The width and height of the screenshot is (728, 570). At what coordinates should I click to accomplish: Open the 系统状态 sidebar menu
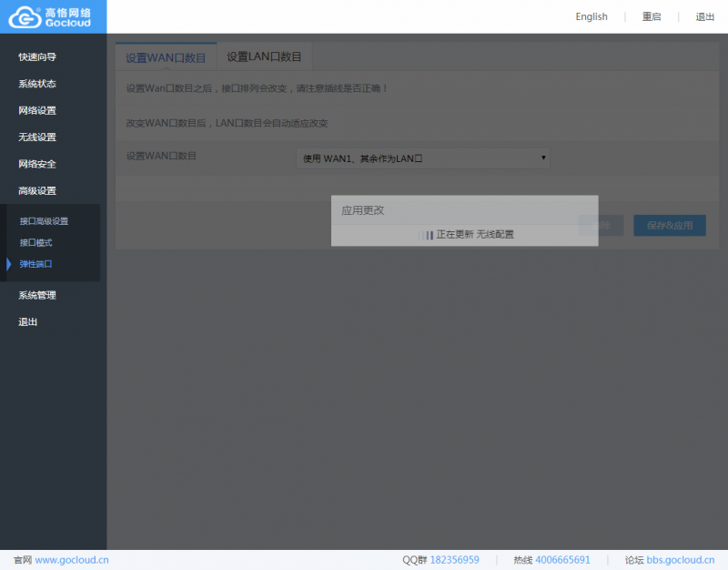pos(37,84)
